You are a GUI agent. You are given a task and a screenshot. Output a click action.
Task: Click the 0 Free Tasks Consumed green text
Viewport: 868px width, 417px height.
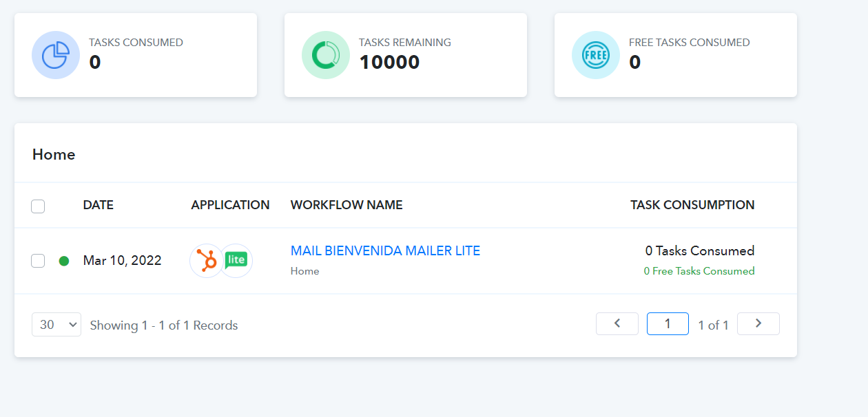point(699,271)
